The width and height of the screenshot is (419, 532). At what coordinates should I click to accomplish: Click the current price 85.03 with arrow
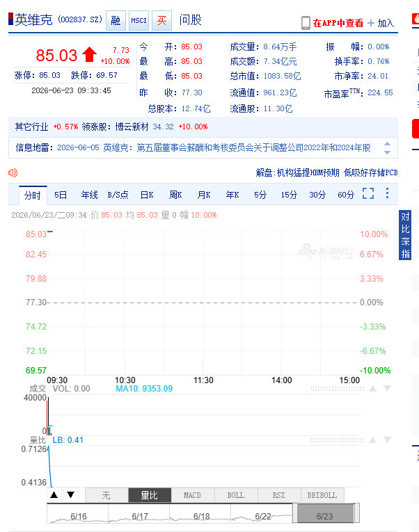[x=66, y=55]
